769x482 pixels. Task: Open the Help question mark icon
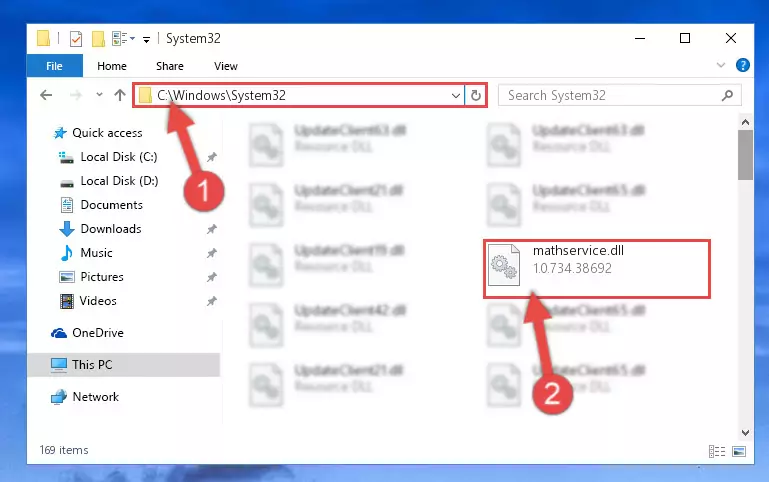click(x=743, y=65)
